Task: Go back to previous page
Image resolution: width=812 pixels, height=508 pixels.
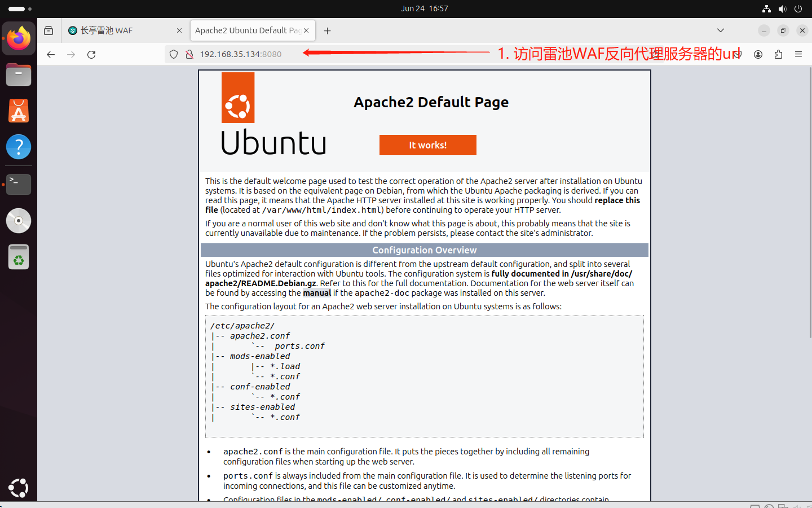Action: point(51,54)
